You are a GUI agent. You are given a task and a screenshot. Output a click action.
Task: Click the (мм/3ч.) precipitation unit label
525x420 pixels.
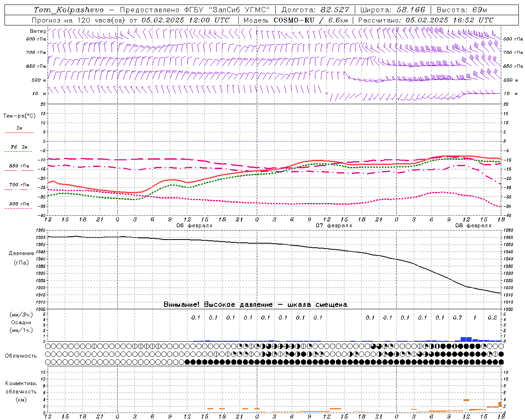(21, 315)
